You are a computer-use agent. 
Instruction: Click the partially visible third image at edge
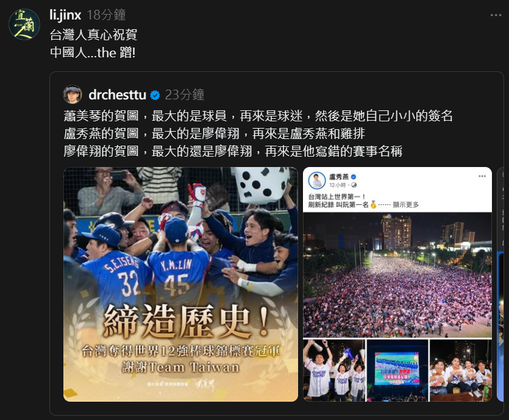pyautogui.click(x=500, y=284)
